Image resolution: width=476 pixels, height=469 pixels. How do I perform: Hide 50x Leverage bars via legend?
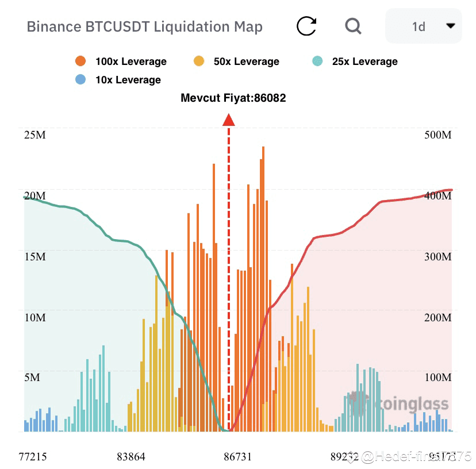click(245, 61)
